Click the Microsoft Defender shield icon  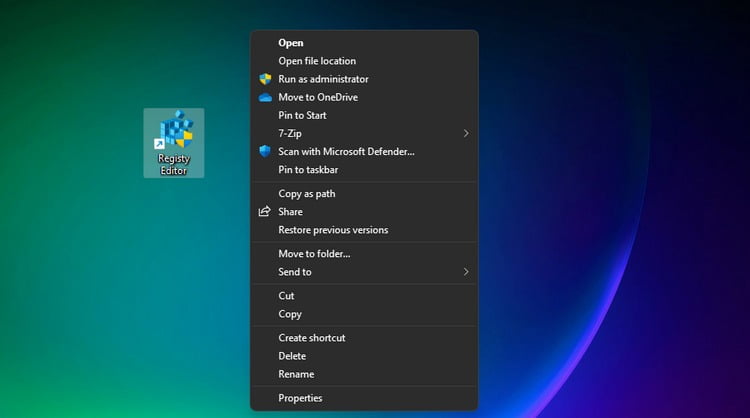click(x=265, y=151)
